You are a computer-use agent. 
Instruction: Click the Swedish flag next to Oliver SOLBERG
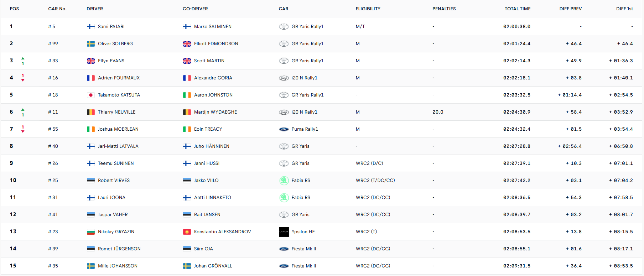pos(91,43)
